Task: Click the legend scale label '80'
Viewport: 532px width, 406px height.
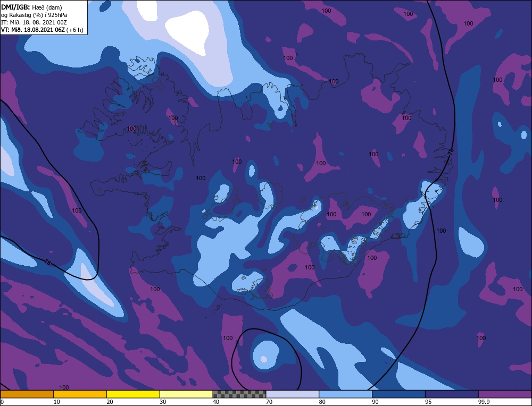Action: pos(322,402)
